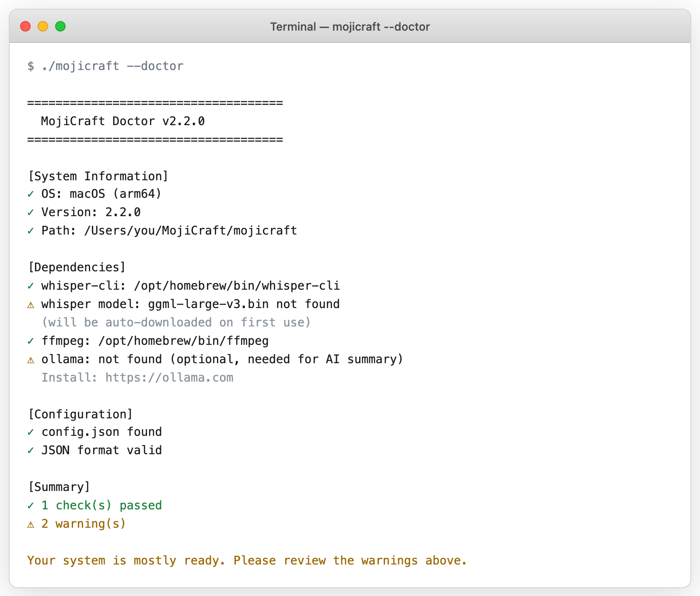Click the [System Information] section header
This screenshot has height=596, width=700.
point(98,176)
